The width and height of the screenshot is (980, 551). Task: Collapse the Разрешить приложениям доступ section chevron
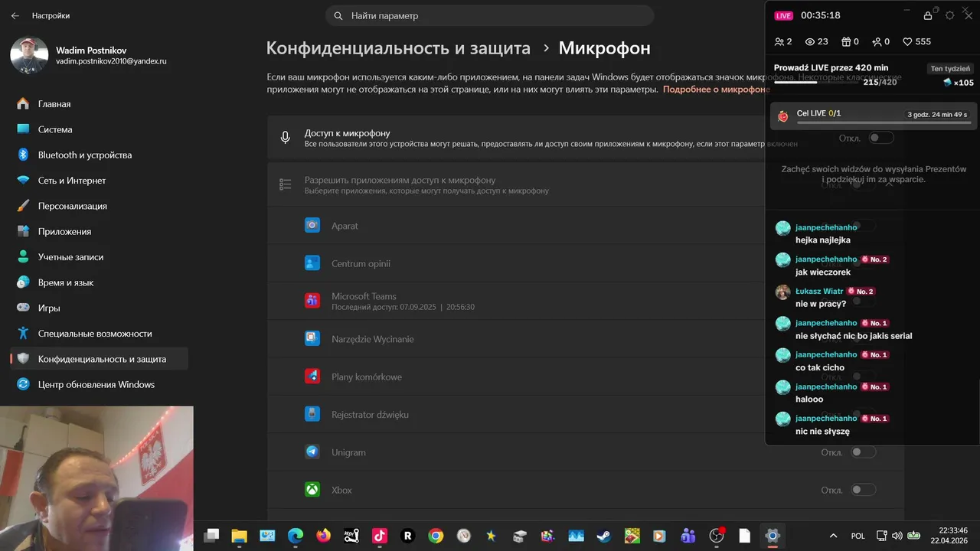(x=889, y=184)
